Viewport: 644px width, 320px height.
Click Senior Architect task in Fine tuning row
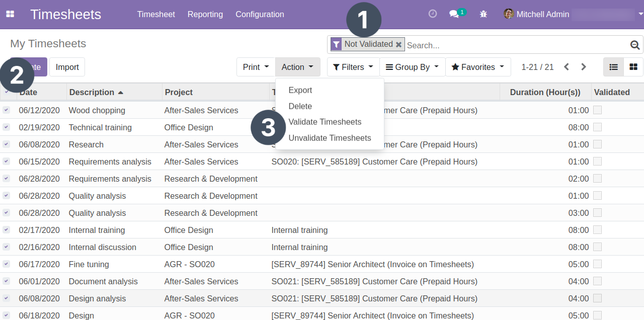373,264
